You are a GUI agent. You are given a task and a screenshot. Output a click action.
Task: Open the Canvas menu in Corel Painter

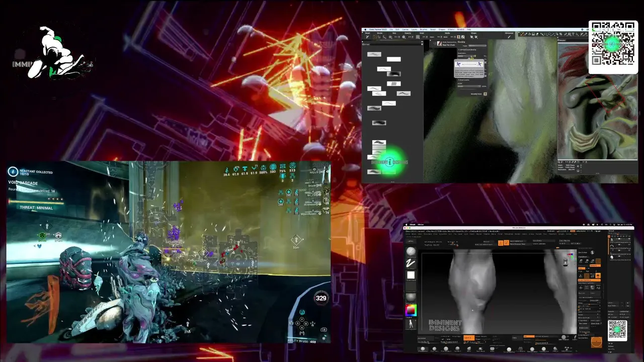click(x=406, y=30)
